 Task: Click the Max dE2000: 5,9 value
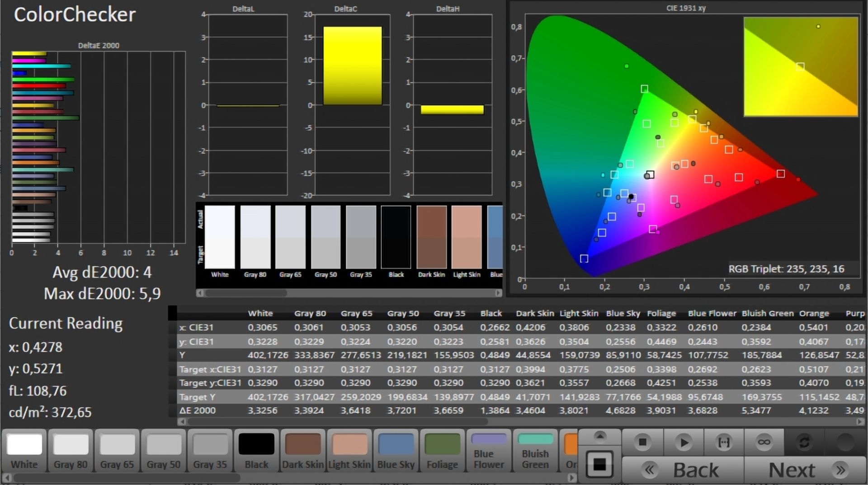pyautogui.click(x=102, y=294)
